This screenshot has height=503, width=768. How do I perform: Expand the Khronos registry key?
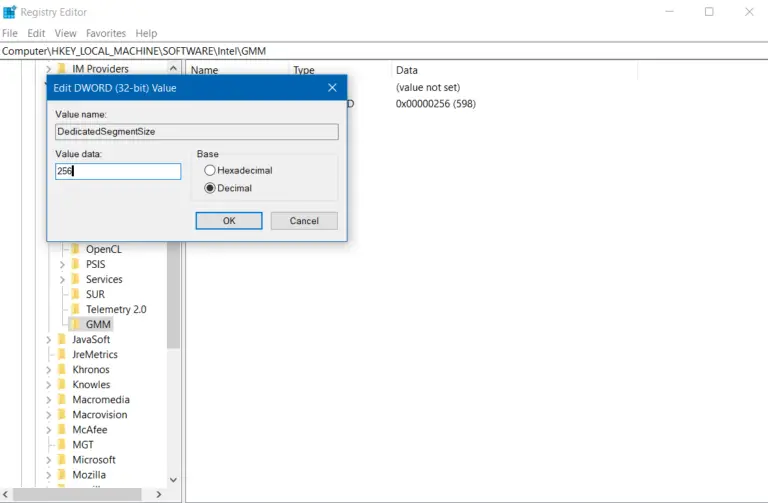(x=49, y=370)
